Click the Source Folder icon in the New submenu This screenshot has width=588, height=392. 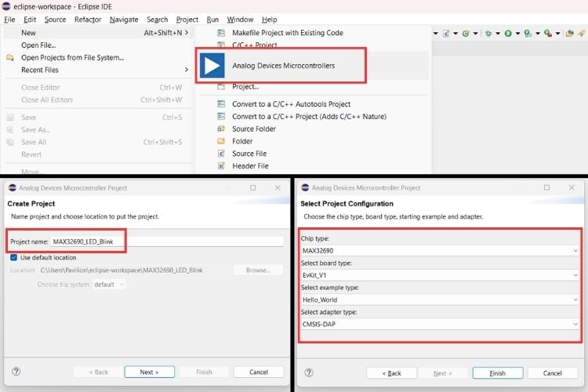coord(221,129)
